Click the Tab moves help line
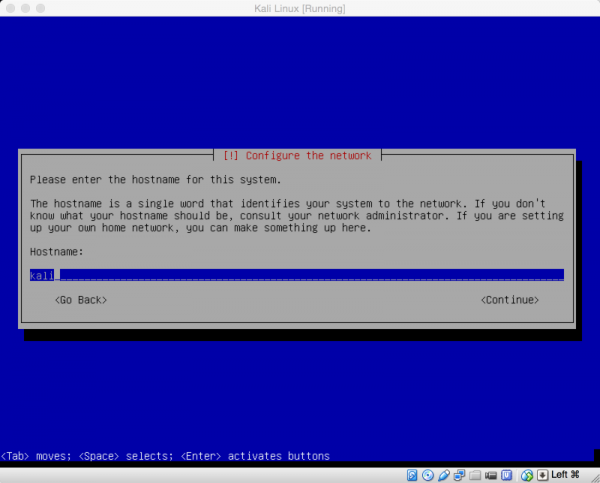The image size is (600, 483). (165, 456)
